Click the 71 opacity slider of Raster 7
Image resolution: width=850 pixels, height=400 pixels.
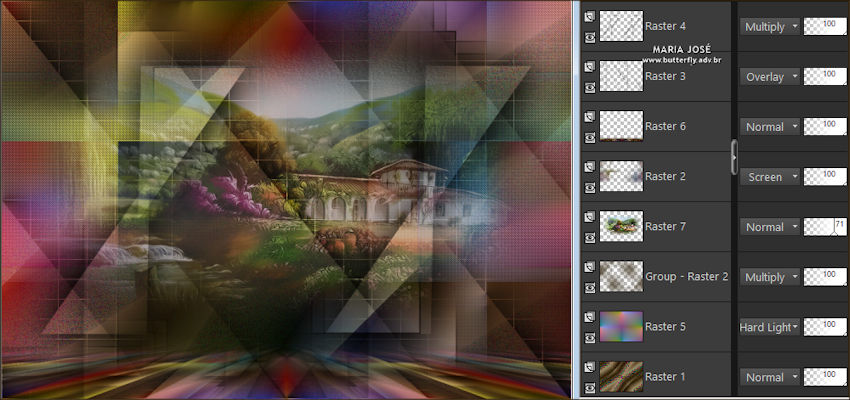coord(825,227)
